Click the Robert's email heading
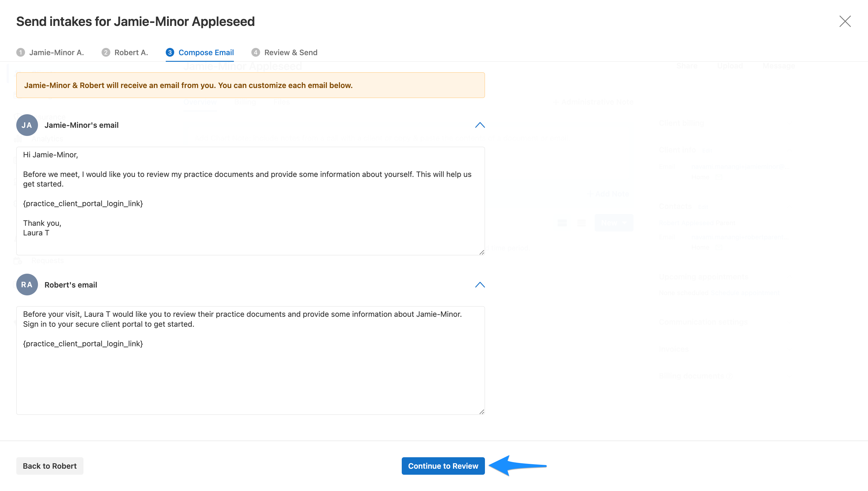868x491 pixels. pos(71,285)
